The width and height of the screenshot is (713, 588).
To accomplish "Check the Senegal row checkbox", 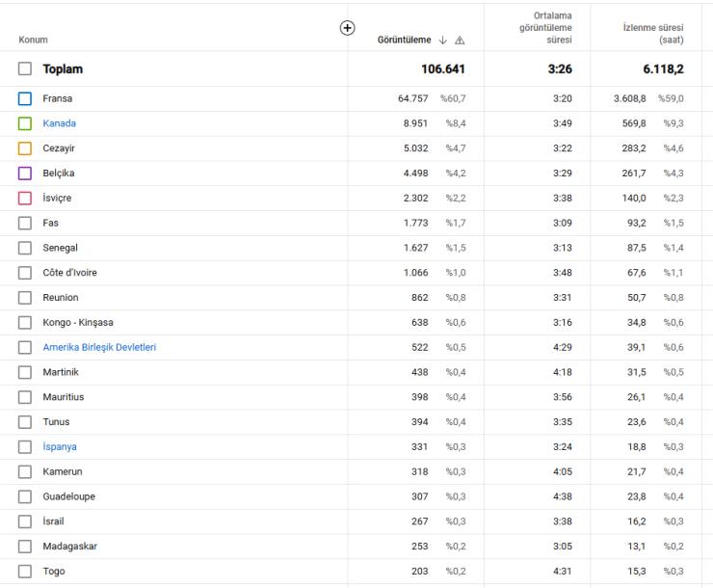I will 25,248.
